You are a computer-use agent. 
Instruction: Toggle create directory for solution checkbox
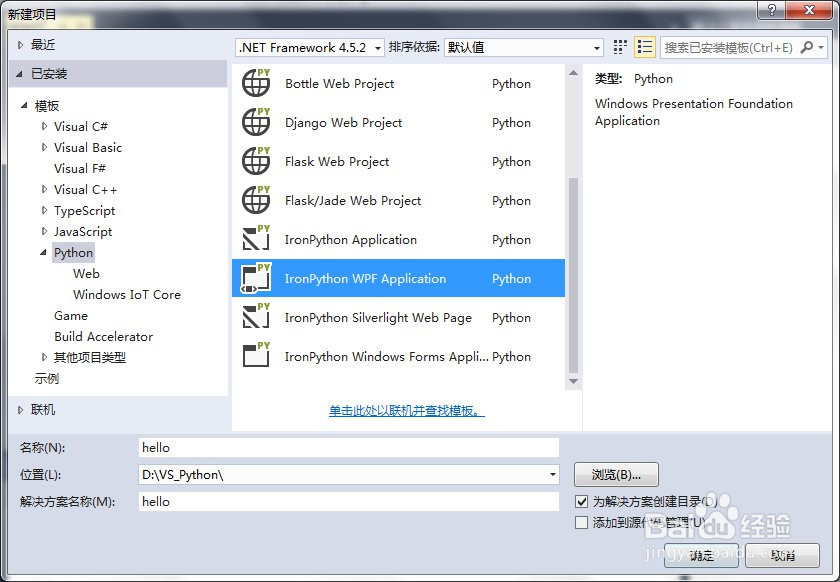click(581, 502)
